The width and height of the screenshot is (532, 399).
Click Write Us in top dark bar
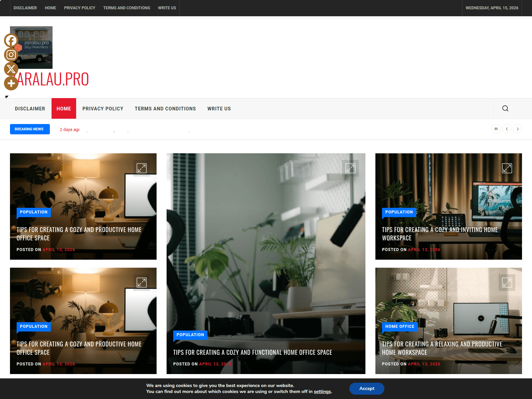[x=167, y=8]
